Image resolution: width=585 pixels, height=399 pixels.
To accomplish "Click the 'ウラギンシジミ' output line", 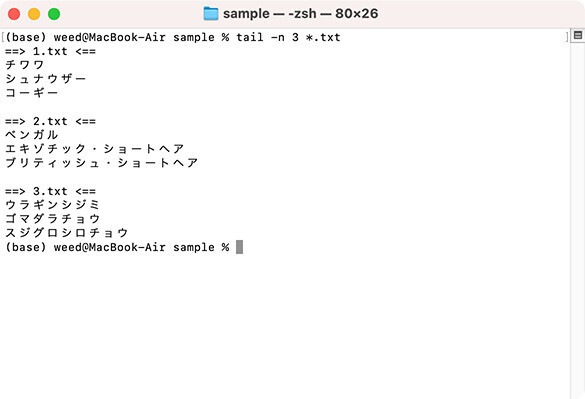I will click(x=53, y=205).
